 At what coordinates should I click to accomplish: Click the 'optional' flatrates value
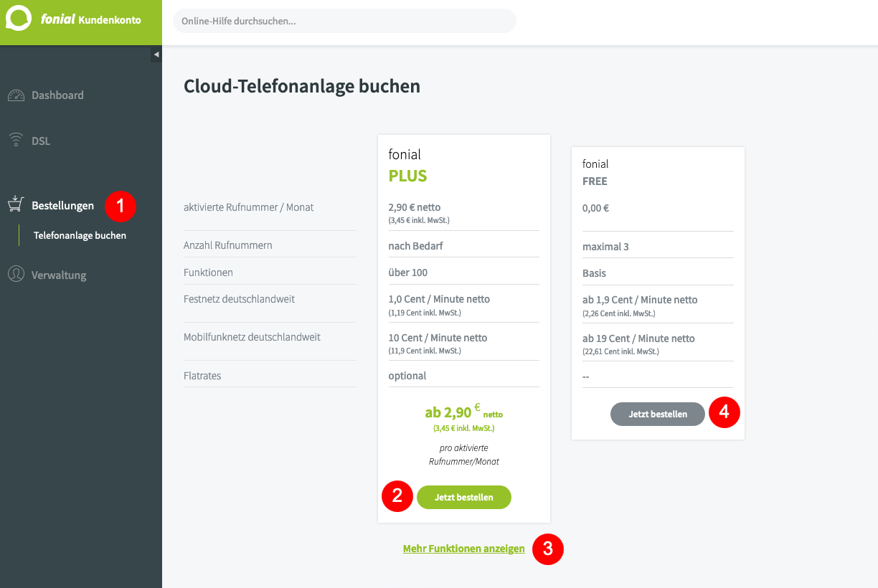407,376
